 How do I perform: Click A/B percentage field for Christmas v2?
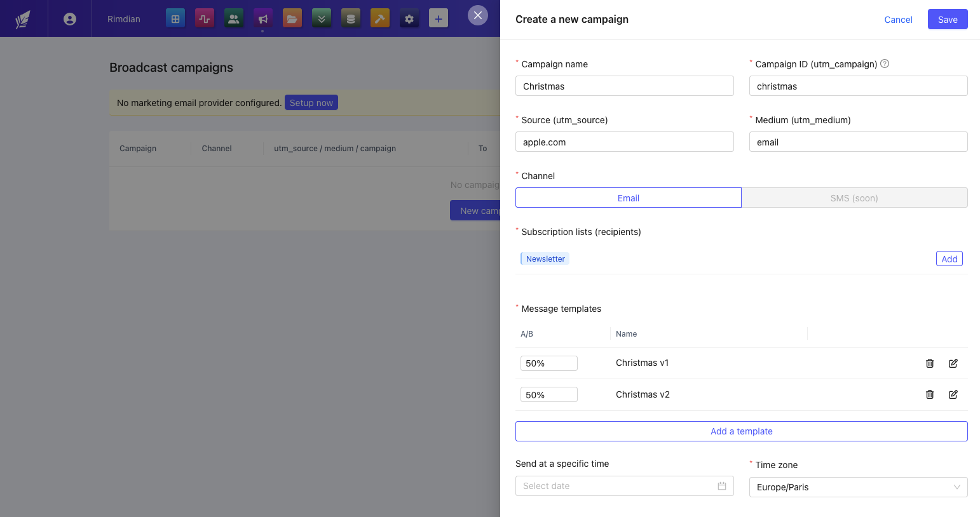click(x=549, y=394)
